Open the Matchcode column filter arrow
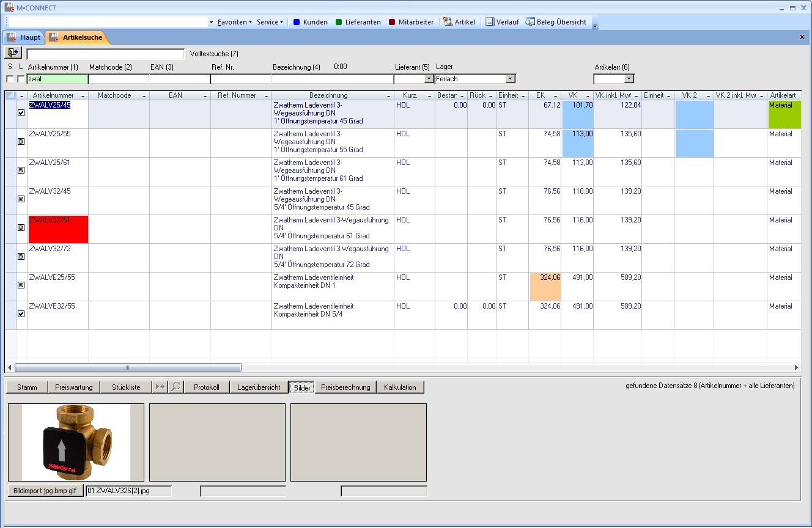 point(144,96)
